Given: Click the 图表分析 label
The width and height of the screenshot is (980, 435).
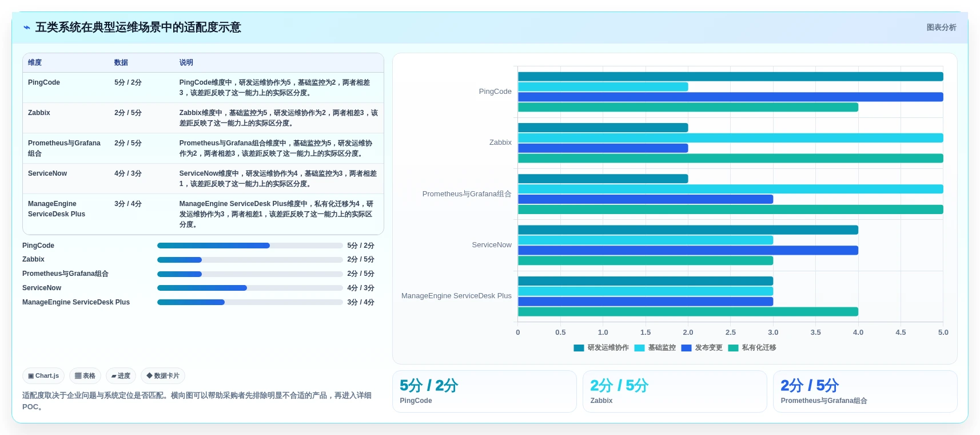Looking at the screenshot, I should click(x=941, y=27).
